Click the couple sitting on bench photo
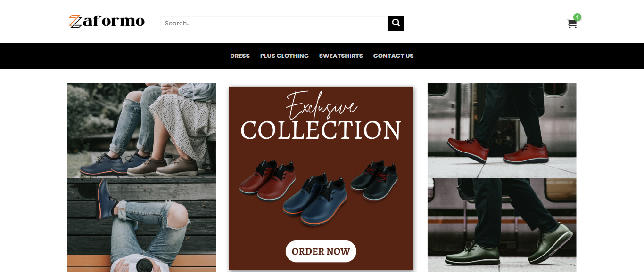 (x=141, y=130)
